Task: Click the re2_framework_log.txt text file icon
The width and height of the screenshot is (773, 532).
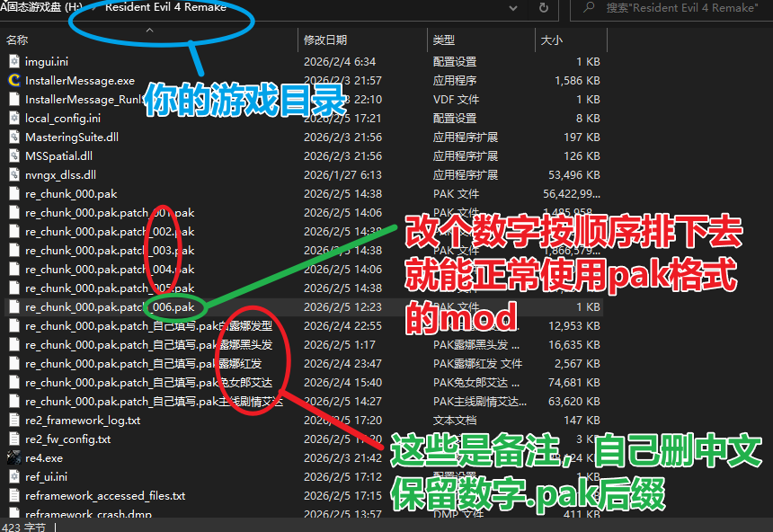Action: click(13, 421)
